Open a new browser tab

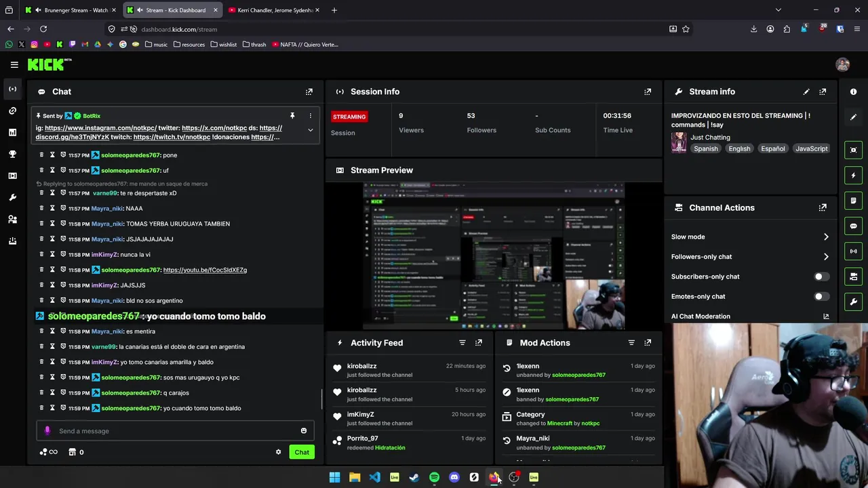334,10
